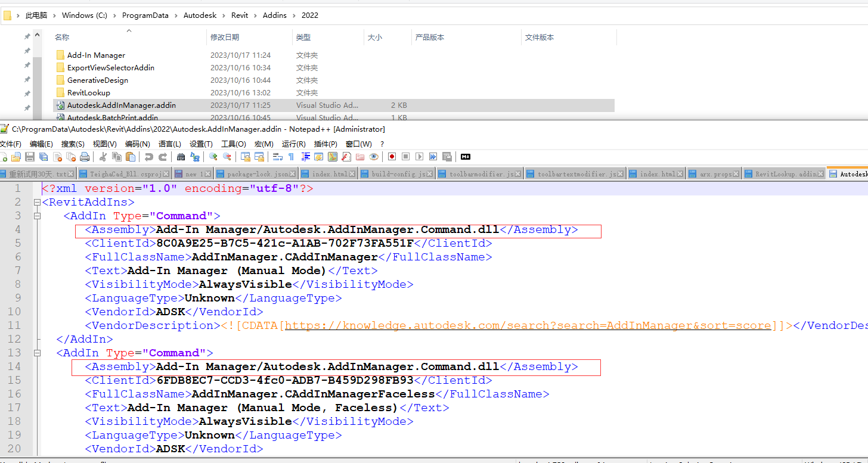Click the Print toolbar icon
Screen dimensions: 868x463
click(85, 157)
